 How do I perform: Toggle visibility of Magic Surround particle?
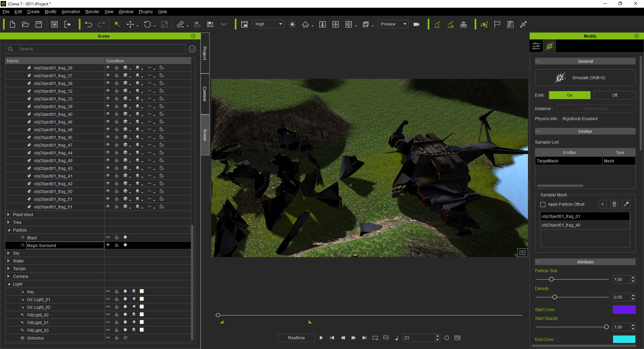coord(108,245)
